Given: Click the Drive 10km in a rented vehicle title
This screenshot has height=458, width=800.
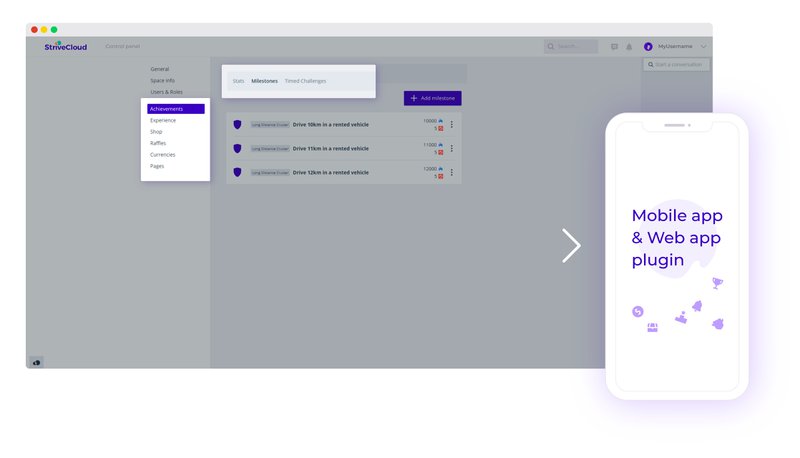Looking at the screenshot, I should click(x=331, y=124).
